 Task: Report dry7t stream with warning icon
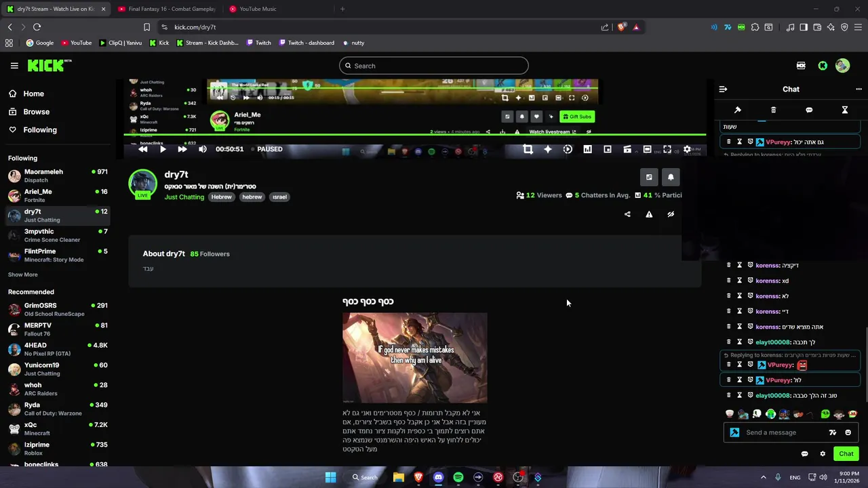pyautogui.click(x=649, y=214)
